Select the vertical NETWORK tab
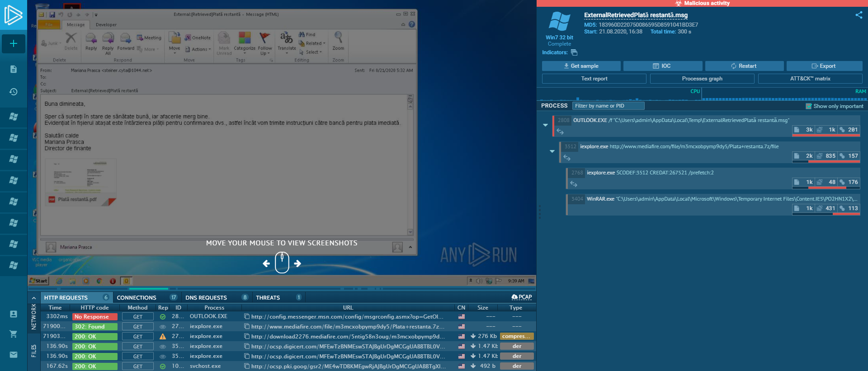 tap(34, 316)
